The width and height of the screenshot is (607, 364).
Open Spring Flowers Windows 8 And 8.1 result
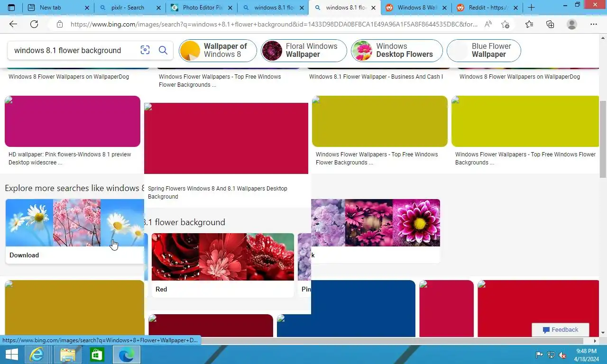[x=218, y=192]
